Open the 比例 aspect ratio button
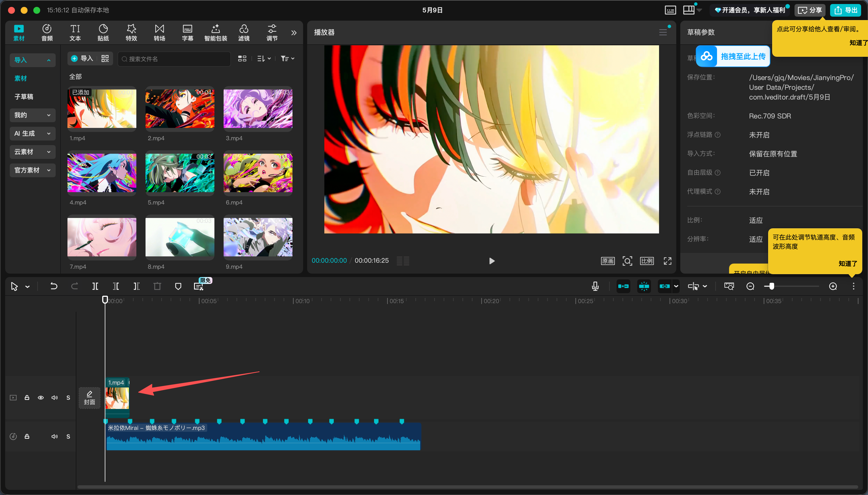The width and height of the screenshot is (868, 495). tap(647, 261)
